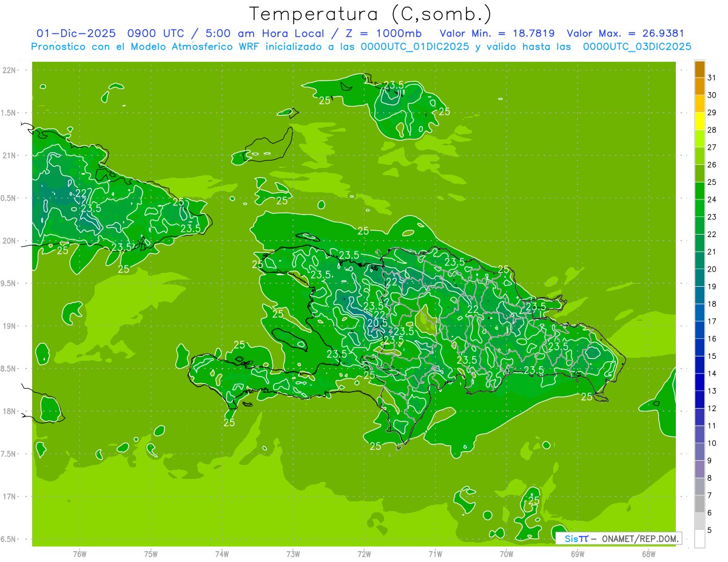Click color swatch between 13 and 14
This screenshot has height=562, width=728.
click(x=699, y=382)
